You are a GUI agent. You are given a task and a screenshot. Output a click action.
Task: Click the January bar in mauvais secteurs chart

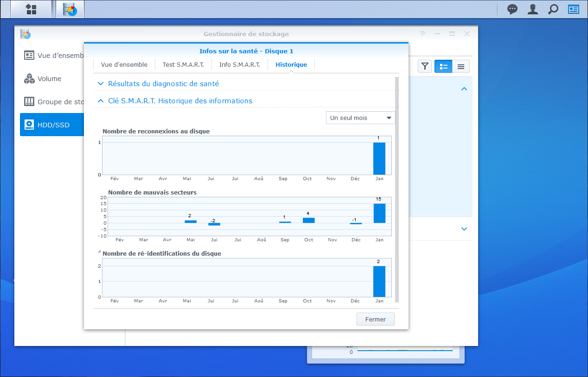pyautogui.click(x=379, y=213)
